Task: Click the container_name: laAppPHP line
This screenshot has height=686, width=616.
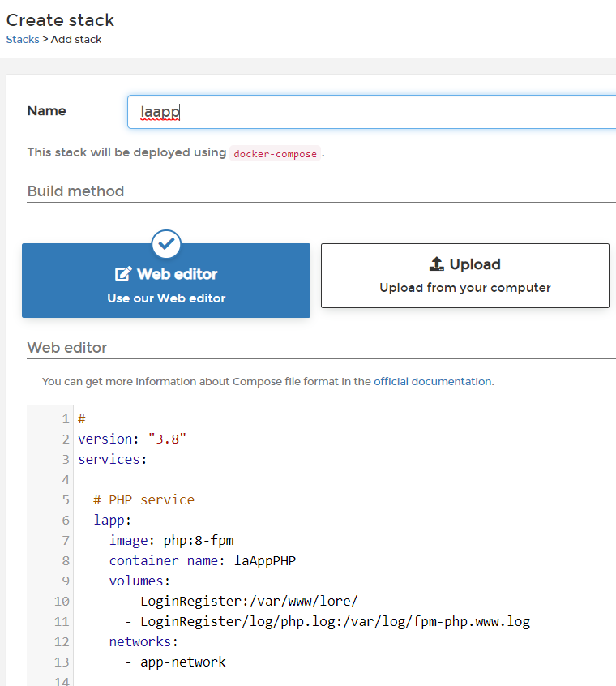Action: 195,560
